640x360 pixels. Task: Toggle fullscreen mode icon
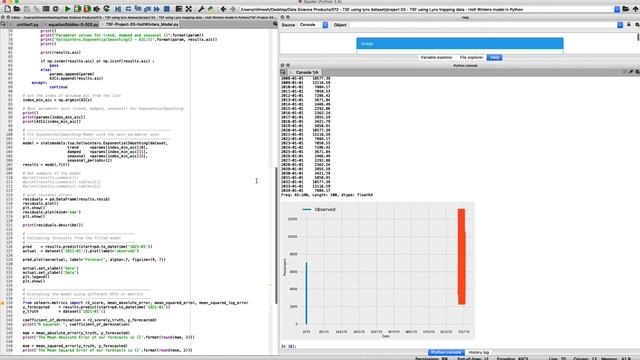coord(189,9)
